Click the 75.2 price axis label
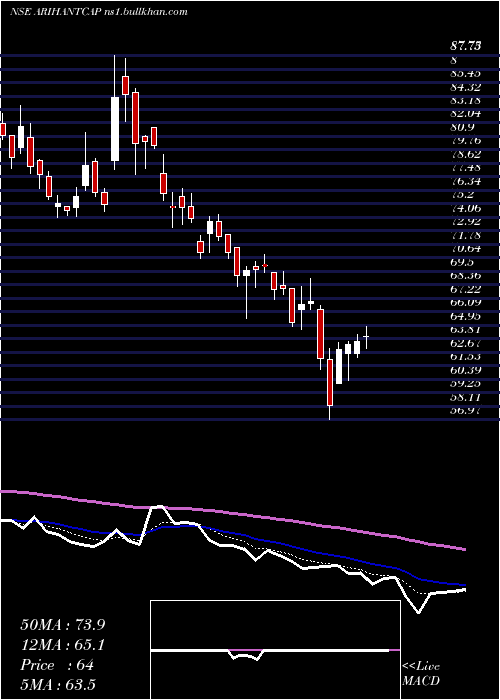500x700 pixels. [x=462, y=195]
